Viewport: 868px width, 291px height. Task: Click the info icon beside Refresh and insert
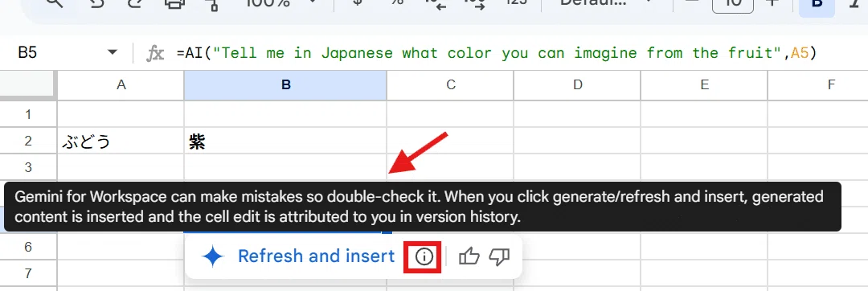pos(424,256)
